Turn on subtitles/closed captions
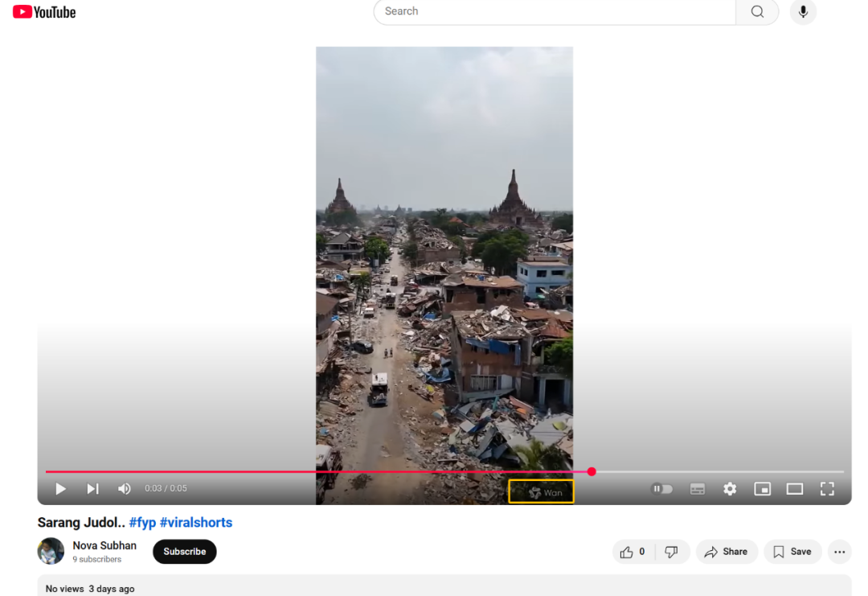Screen dimensions: 868x596 tap(698, 489)
